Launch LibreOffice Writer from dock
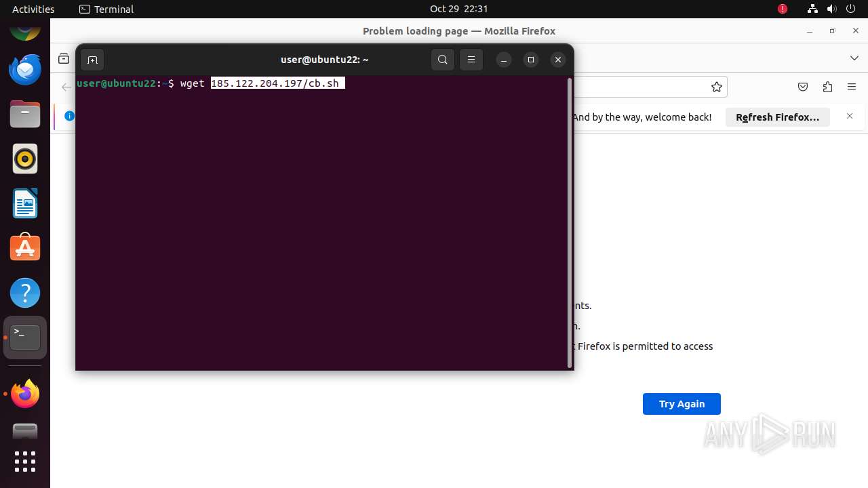This screenshot has width=868, height=488. pyautogui.click(x=25, y=203)
